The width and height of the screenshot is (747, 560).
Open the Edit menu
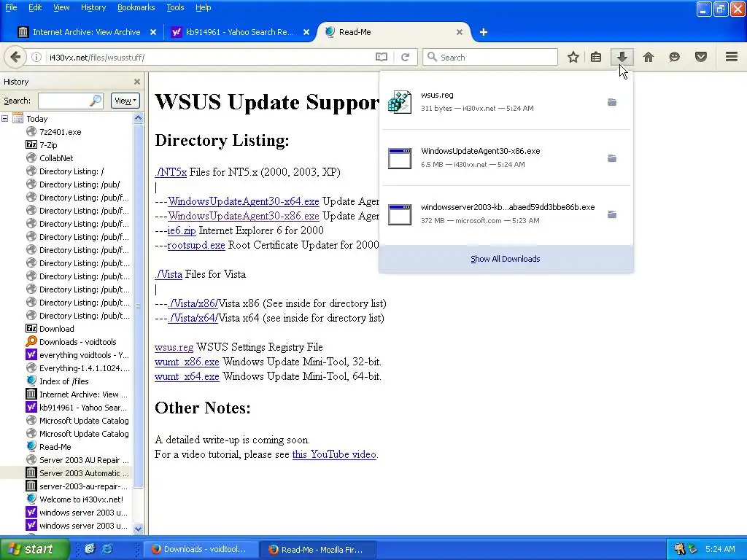35,7
